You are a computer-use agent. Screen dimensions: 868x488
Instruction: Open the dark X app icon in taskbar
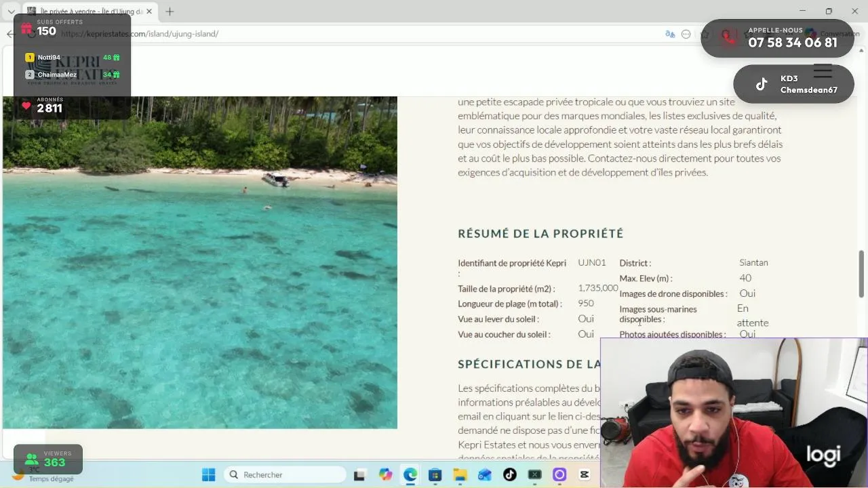(535, 474)
